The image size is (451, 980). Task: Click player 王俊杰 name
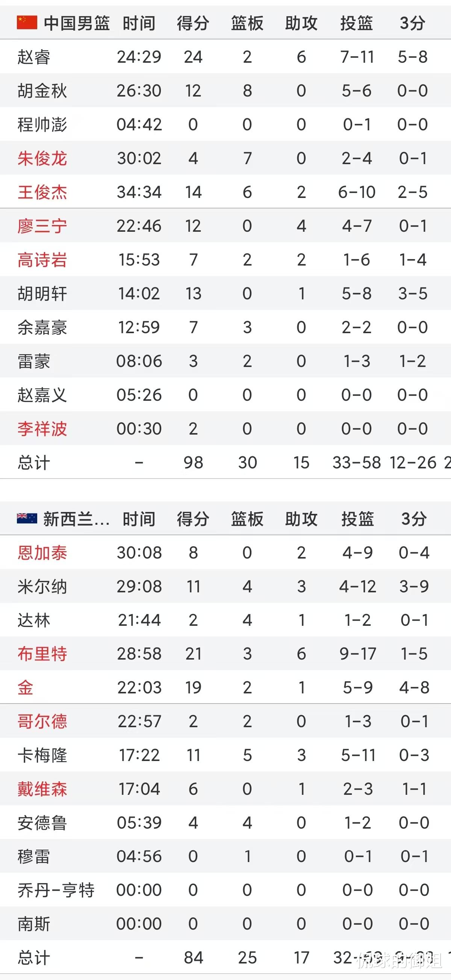click(42, 192)
